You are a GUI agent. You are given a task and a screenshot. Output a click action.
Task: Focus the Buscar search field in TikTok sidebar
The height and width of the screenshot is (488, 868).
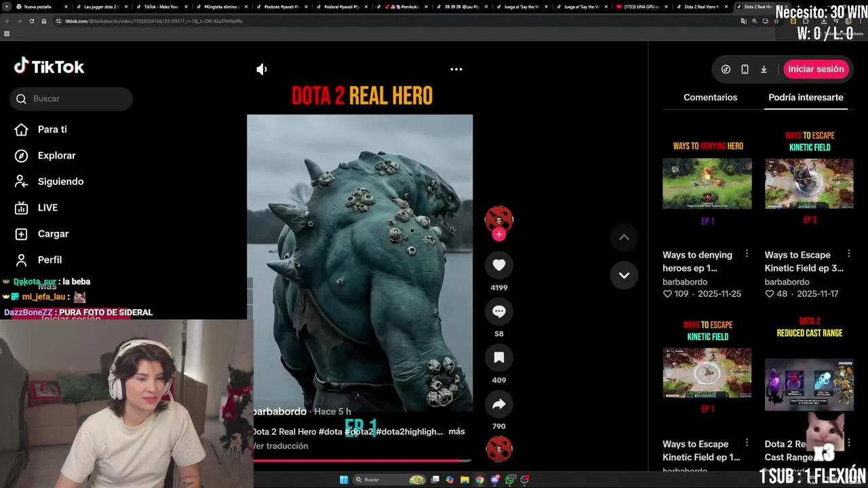[71, 99]
